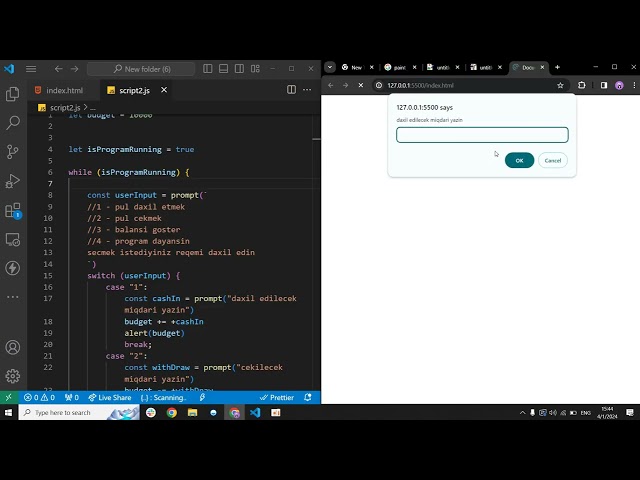Viewport: 640px width, 480px height.
Task: Toggle the Chrome side panel
Action: pyautogui.click(x=604, y=85)
